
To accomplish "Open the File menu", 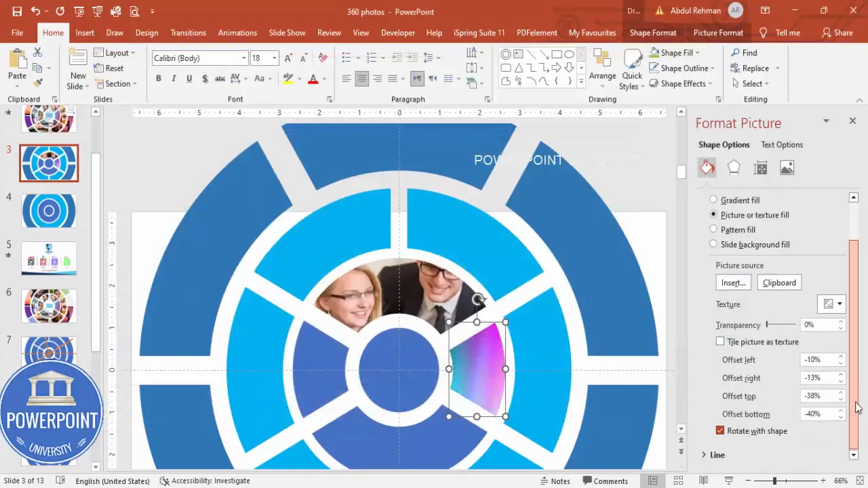I will coord(17,33).
